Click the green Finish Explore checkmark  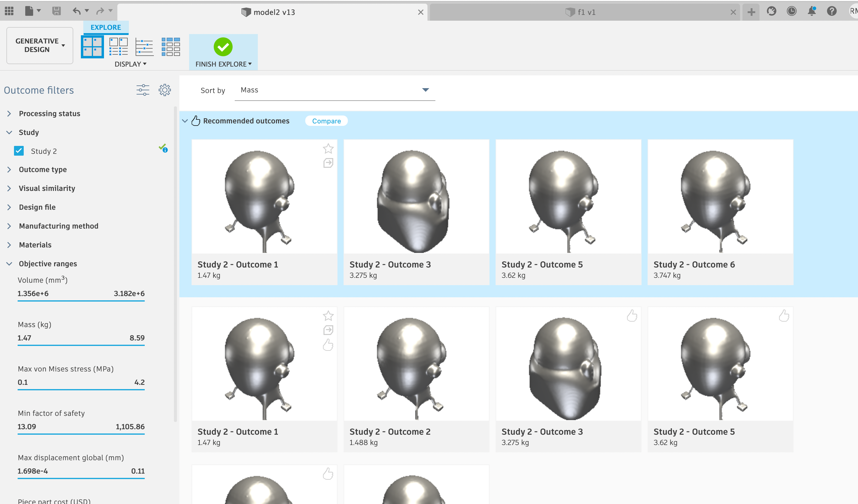pyautogui.click(x=223, y=47)
